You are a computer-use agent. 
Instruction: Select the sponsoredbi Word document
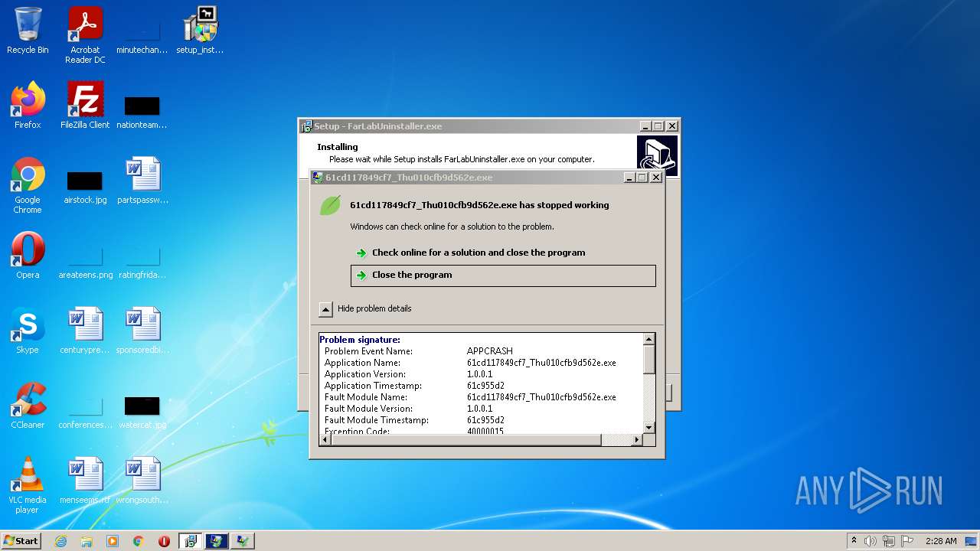pos(142,331)
